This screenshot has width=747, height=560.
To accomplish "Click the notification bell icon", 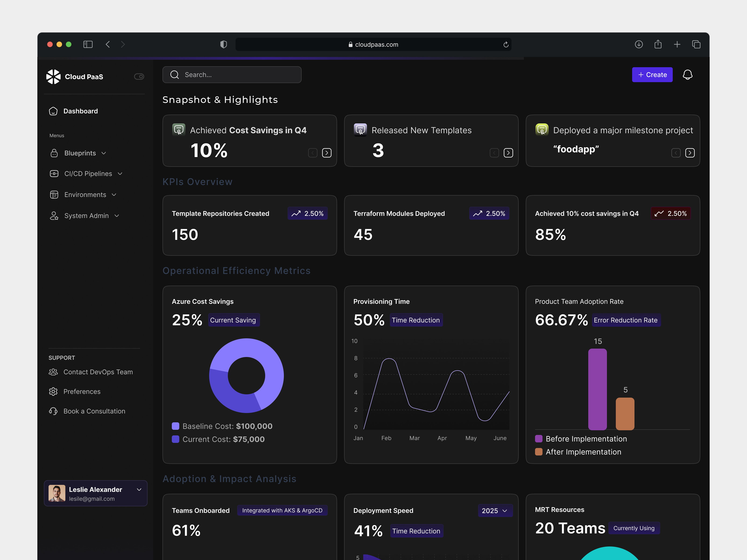I will pyautogui.click(x=687, y=75).
